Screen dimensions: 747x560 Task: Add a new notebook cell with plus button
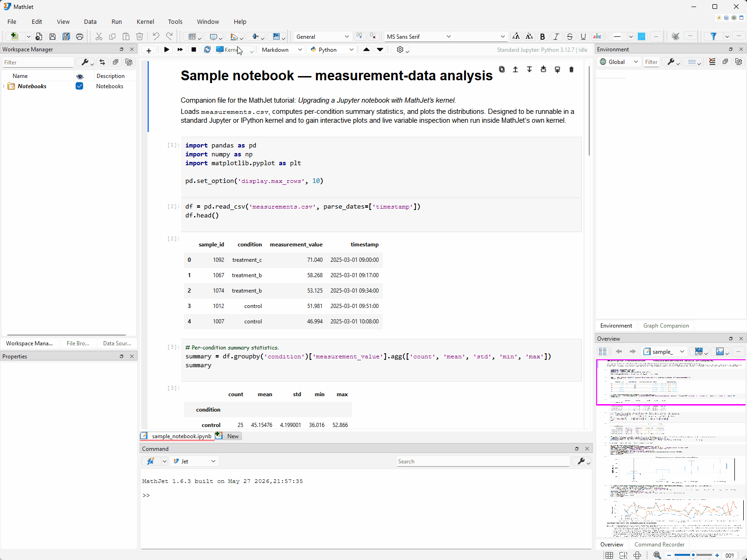click(x=149, y=50)
